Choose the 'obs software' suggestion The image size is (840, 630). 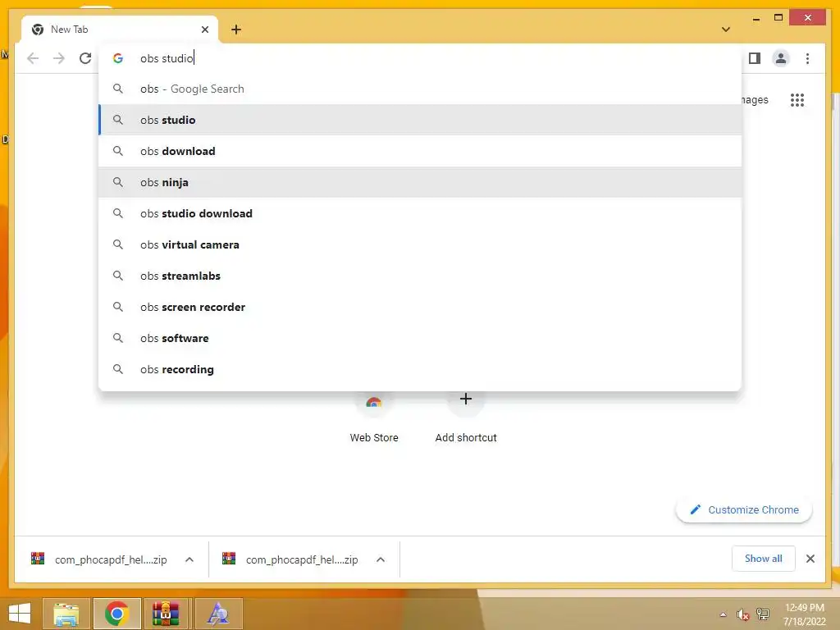click(x=420, y=338)
